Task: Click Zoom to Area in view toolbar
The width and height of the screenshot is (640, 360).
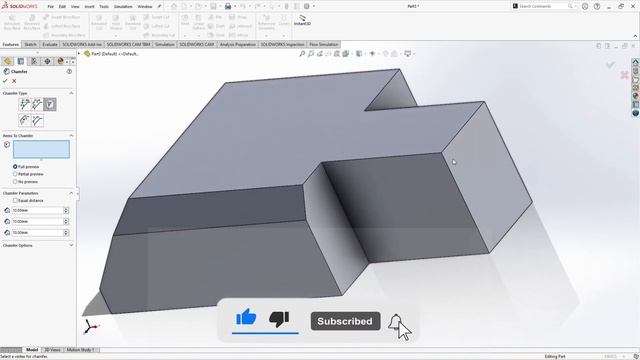Action: pos(311,53)
